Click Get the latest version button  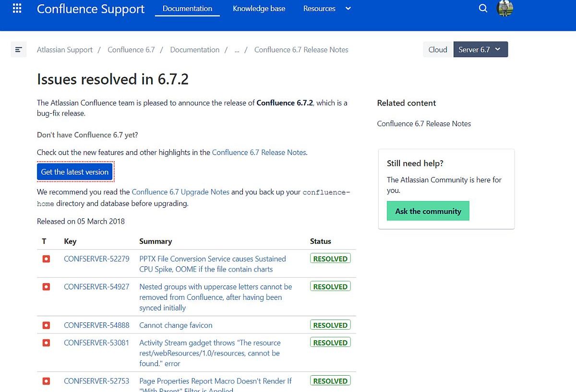(75, 172)
